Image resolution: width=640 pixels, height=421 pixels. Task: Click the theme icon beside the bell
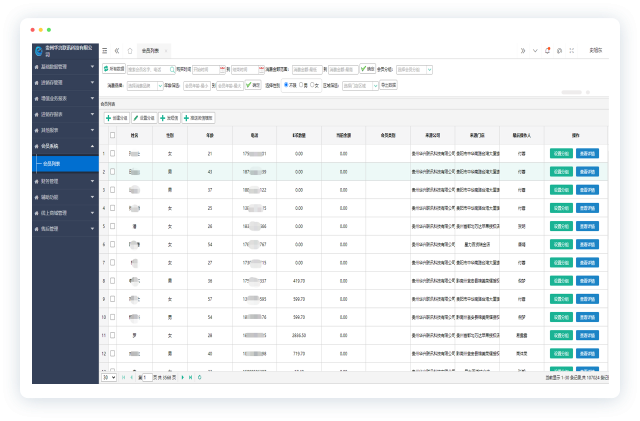coord(560,51)
